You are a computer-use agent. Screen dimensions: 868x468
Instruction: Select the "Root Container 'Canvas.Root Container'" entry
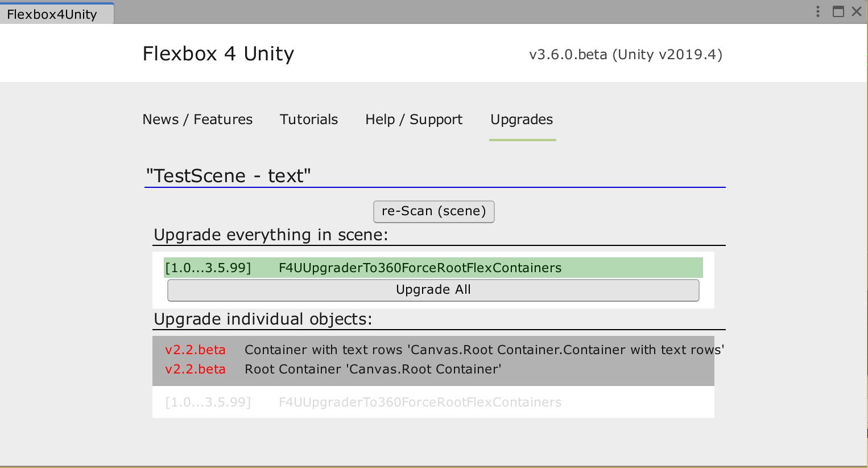pos(433,369)
